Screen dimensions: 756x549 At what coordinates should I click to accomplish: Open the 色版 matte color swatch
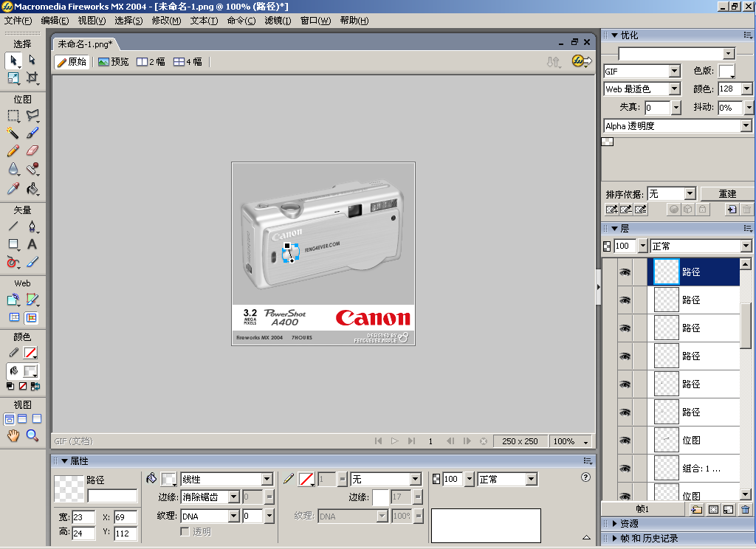pyautogui.click(x=726, y=72)
